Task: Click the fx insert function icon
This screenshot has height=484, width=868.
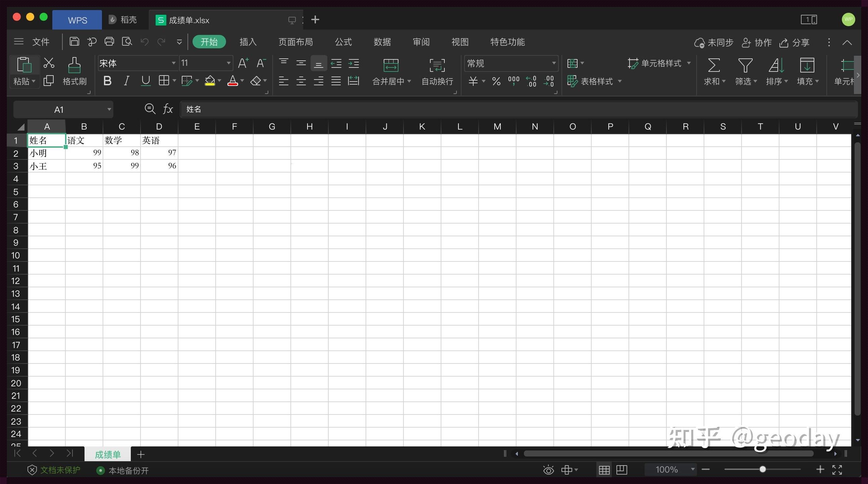Action: 168,109
